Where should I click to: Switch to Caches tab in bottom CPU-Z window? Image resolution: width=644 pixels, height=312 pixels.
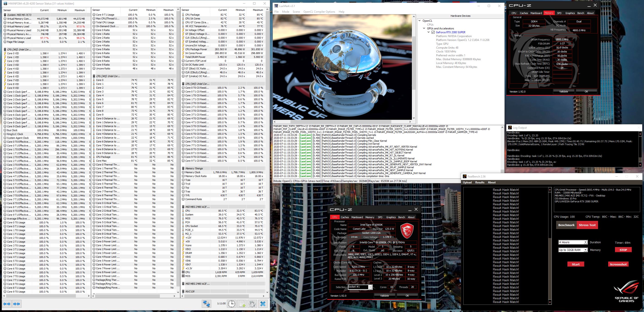point(345,217)
